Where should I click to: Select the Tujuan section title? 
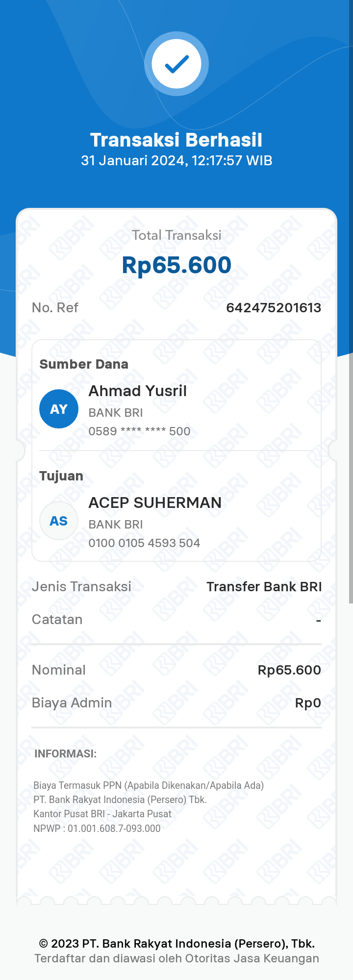tap(61, 477)
